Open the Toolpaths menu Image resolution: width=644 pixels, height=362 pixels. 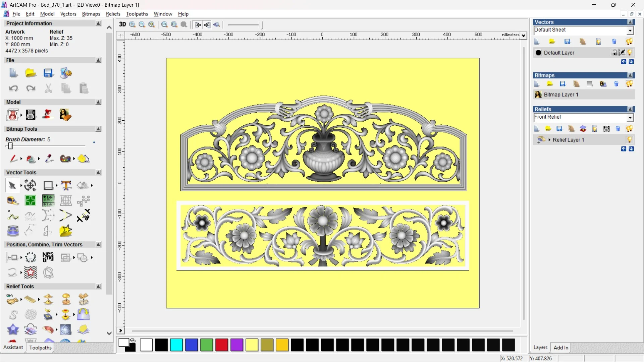pyautogui.click(x=137, y=14)
